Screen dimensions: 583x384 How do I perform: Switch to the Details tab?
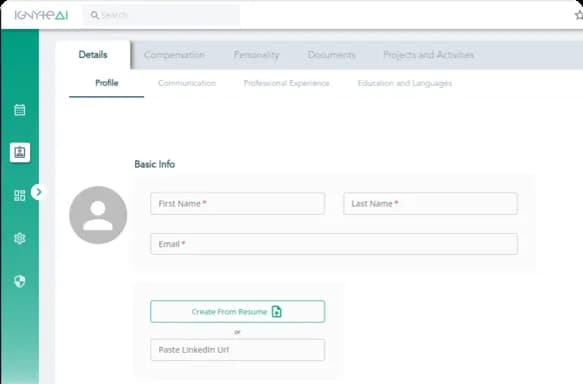tap(93, 55)
